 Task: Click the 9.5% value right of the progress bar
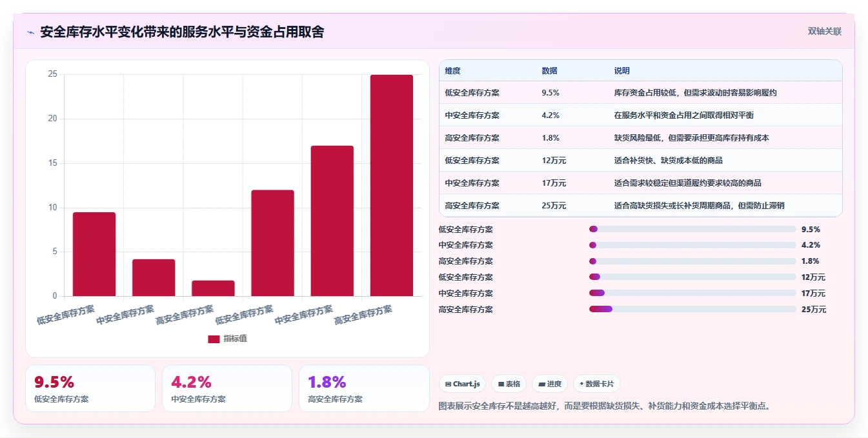coord(811,229)
